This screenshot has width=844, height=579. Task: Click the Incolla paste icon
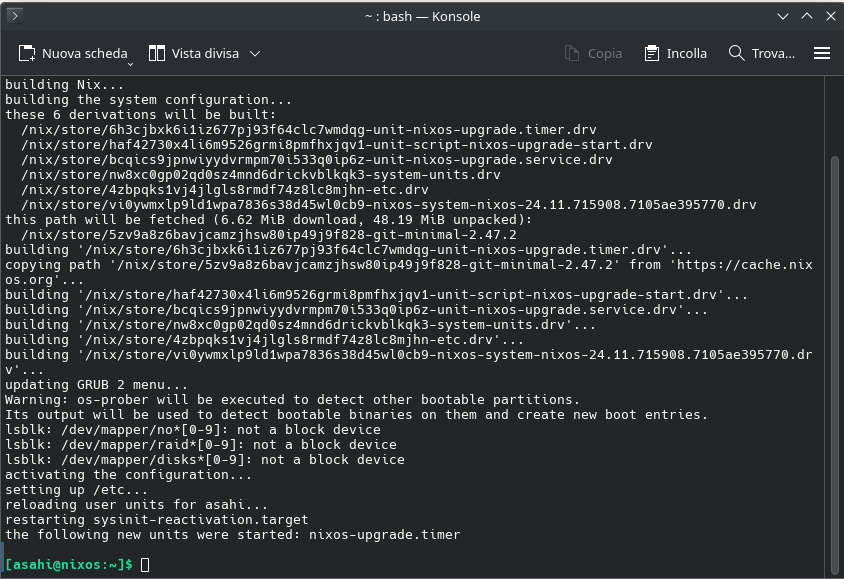tap(652, 53)
